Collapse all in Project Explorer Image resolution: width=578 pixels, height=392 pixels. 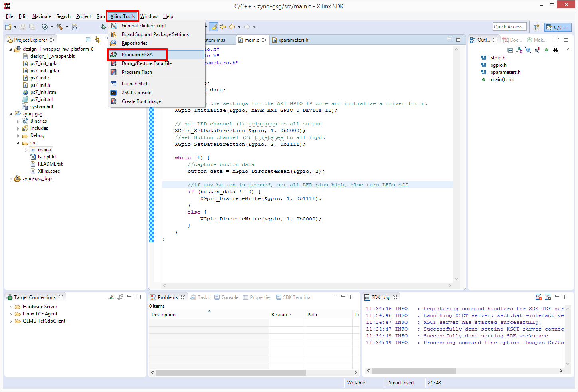click(x=89, y=40)
